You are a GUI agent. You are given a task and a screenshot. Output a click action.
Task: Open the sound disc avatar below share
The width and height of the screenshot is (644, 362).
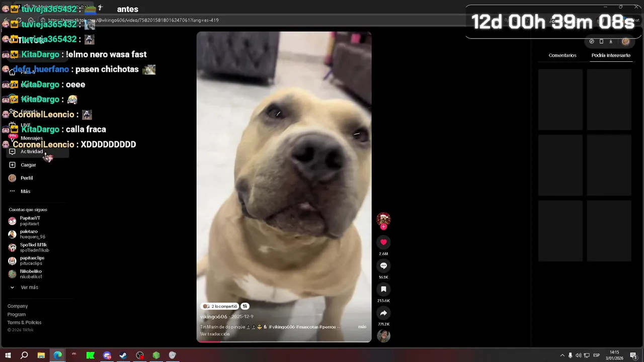(383, 336)
